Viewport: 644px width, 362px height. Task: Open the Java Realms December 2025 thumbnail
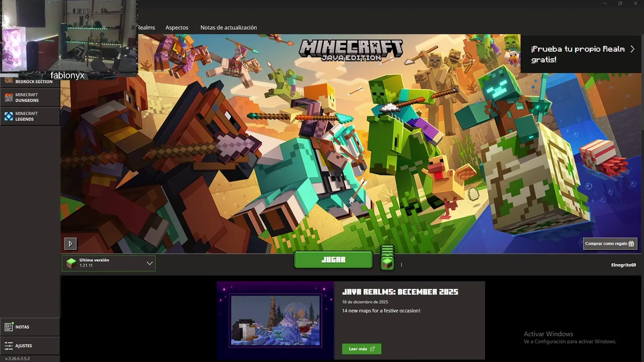pyautogui.click(x=275, y=320)
